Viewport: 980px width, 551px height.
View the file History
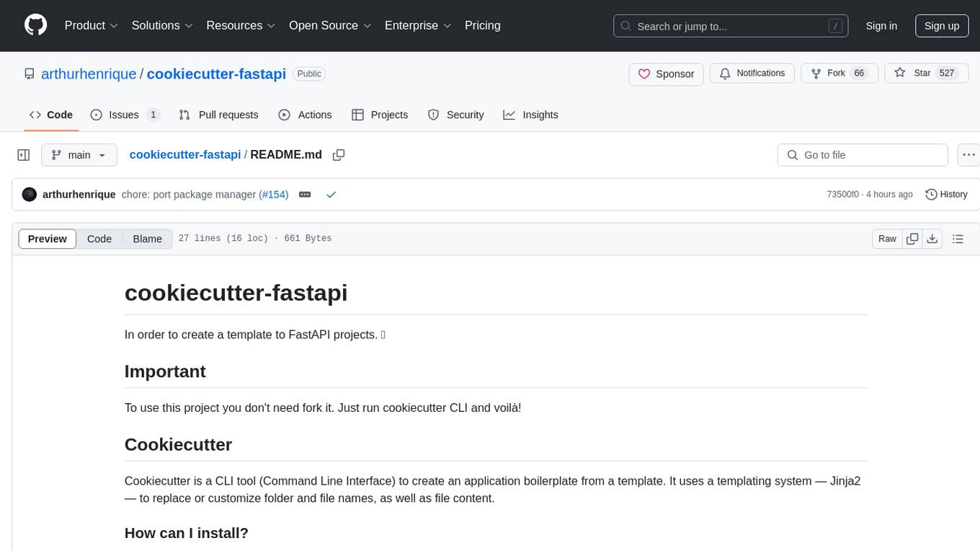coord(946,195)
